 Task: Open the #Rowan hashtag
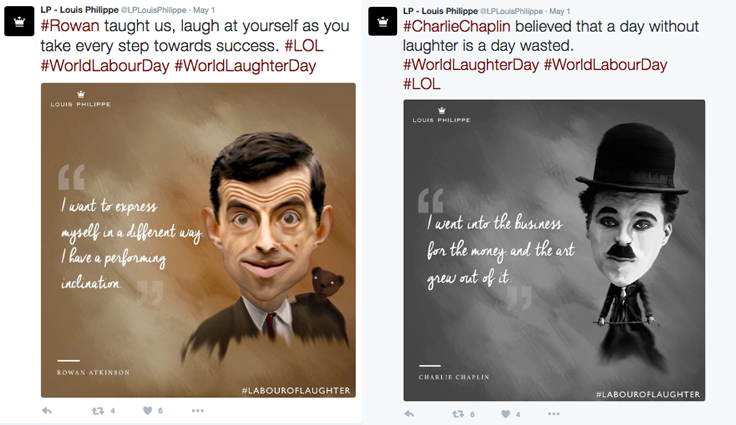pyautogui.click(x=70, y=26)
